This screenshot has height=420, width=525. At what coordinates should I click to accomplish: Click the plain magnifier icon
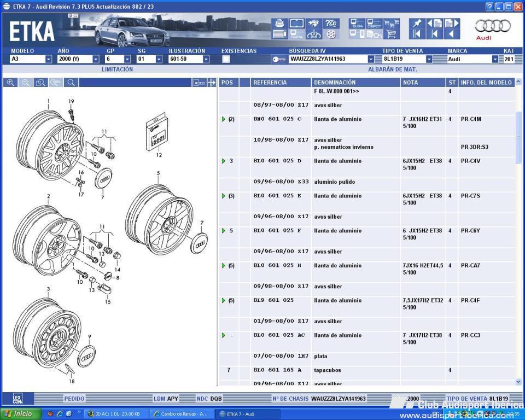(71, 83)
